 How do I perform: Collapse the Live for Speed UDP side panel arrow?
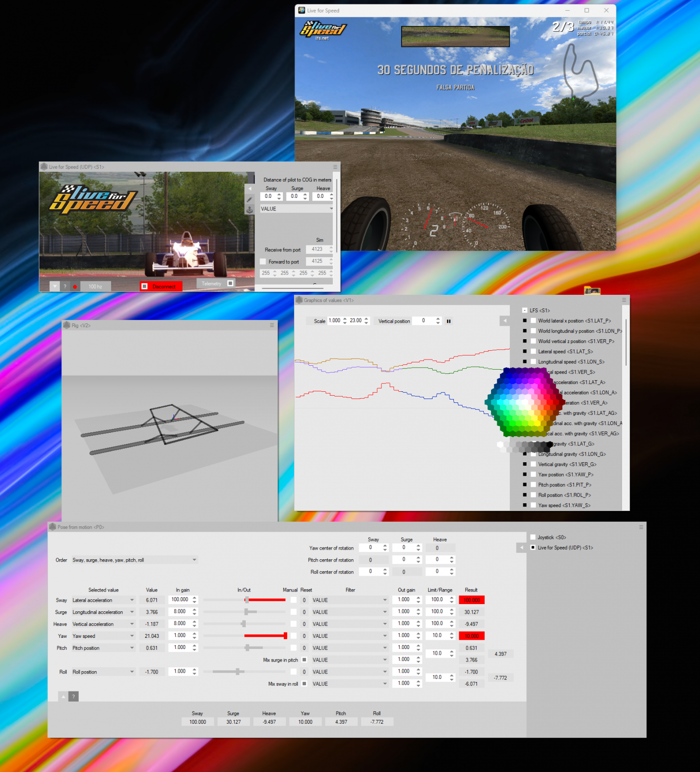250,189
